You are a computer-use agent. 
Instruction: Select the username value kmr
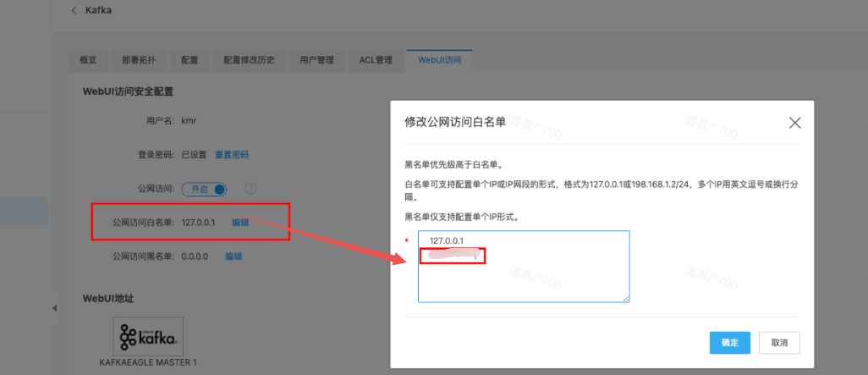coord(190,121)
